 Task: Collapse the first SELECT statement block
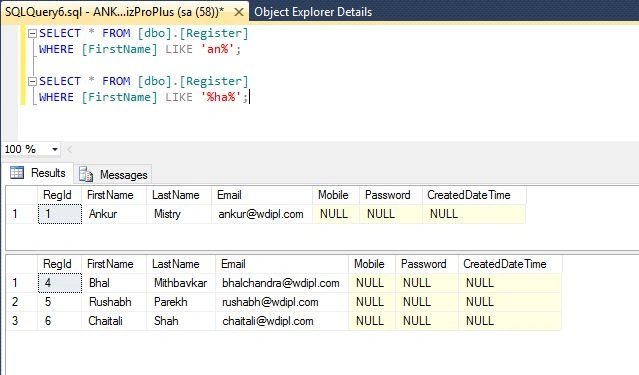tap(32, 33)
